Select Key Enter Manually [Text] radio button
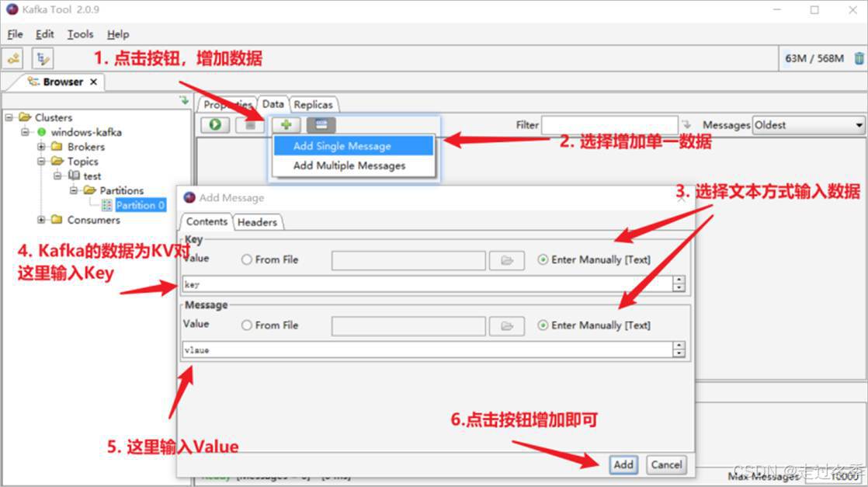The width and height of the screenshot is (868, 487). (543, 259)
